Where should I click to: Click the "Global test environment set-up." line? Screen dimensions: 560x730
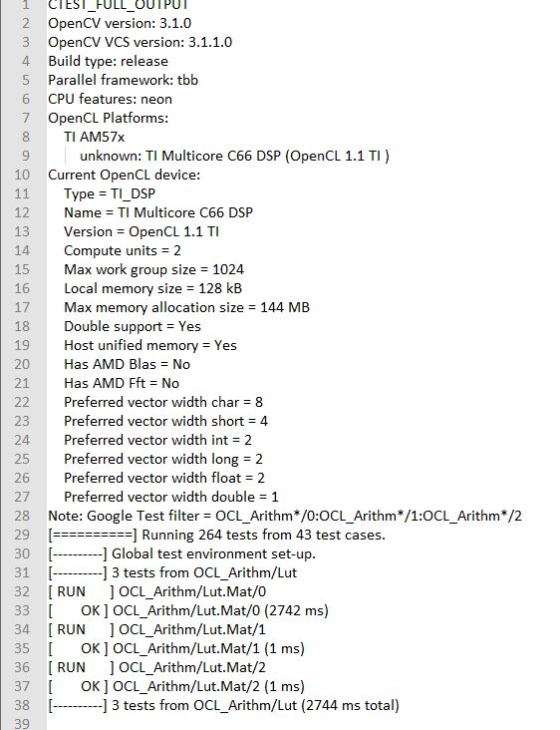coord(182,554)
